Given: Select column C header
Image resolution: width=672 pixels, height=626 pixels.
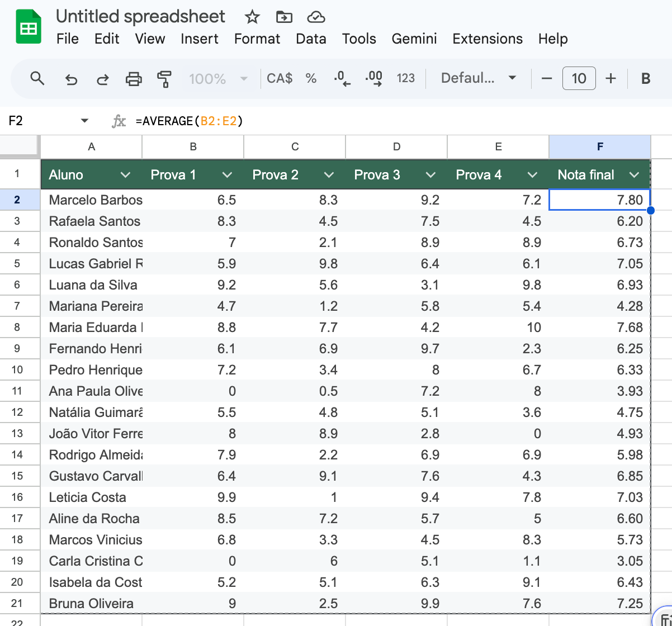Looking at the screenshot, I should (295, 146).
